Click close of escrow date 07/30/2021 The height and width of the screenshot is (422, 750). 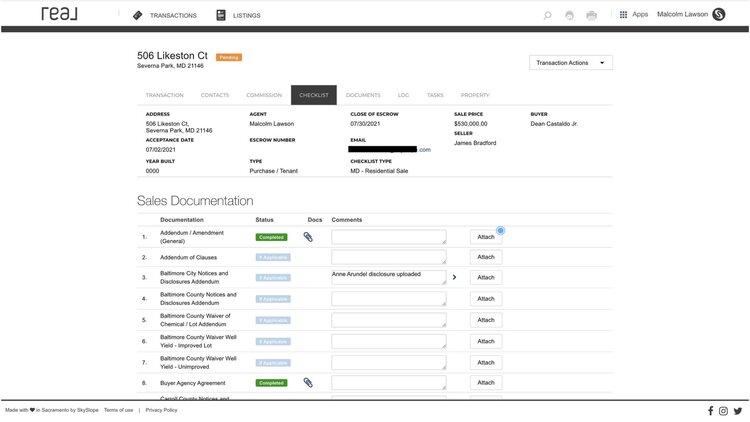click(365, 123)
